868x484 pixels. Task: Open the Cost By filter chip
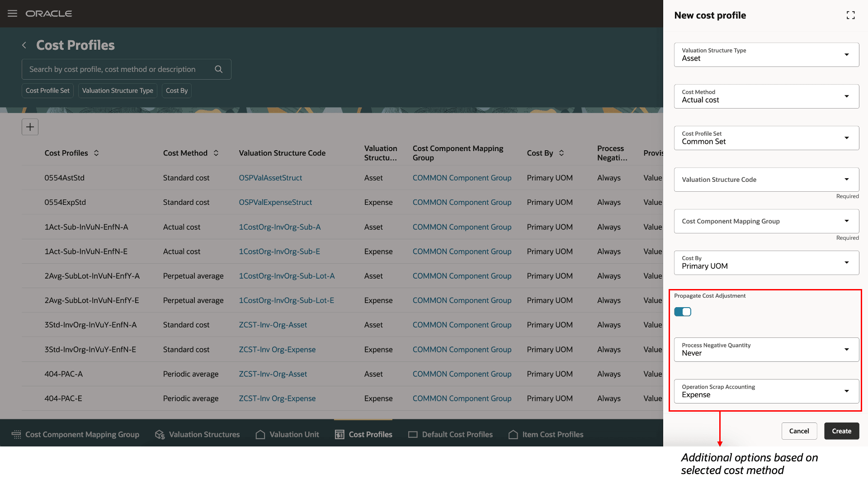click(x=177, y=90)
